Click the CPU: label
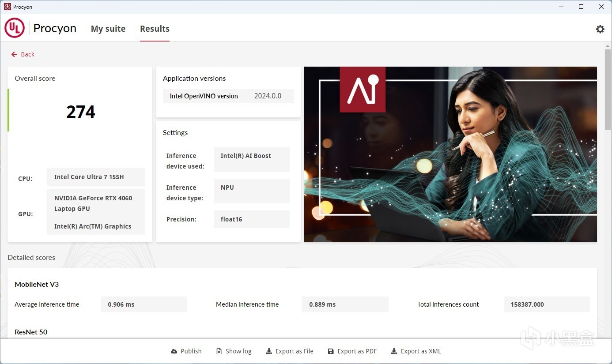The height and width of the screenshot is (364, 612). [25, 179]
